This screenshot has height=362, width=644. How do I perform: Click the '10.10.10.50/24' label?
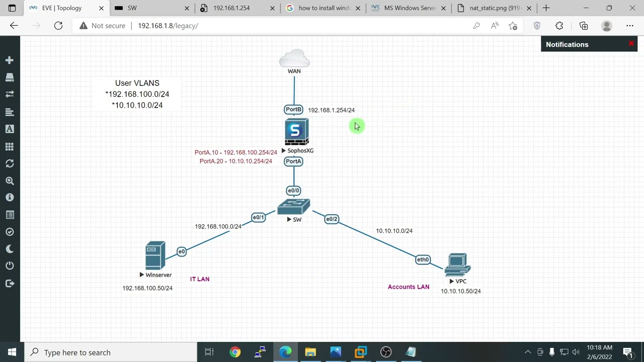coord(461,291)
